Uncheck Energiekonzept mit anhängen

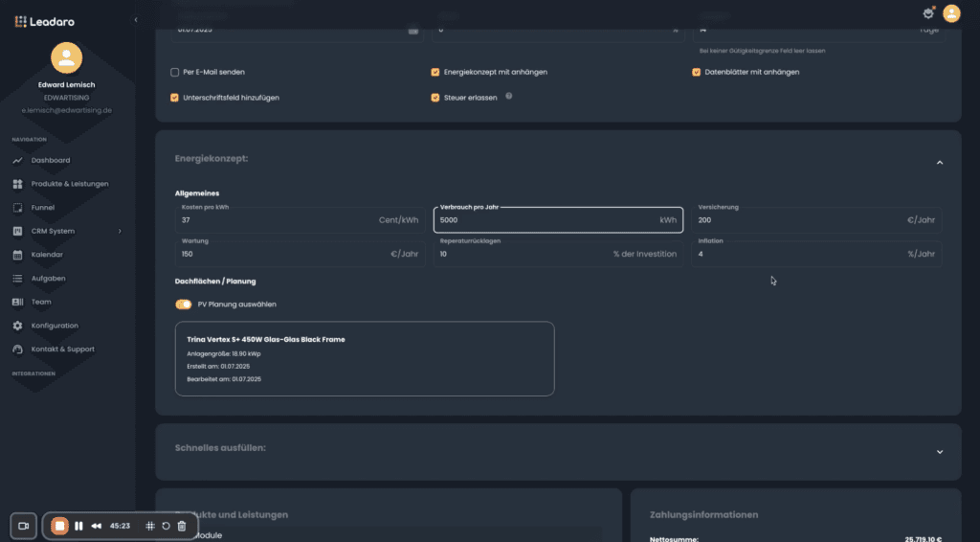[x=435, y=73]
